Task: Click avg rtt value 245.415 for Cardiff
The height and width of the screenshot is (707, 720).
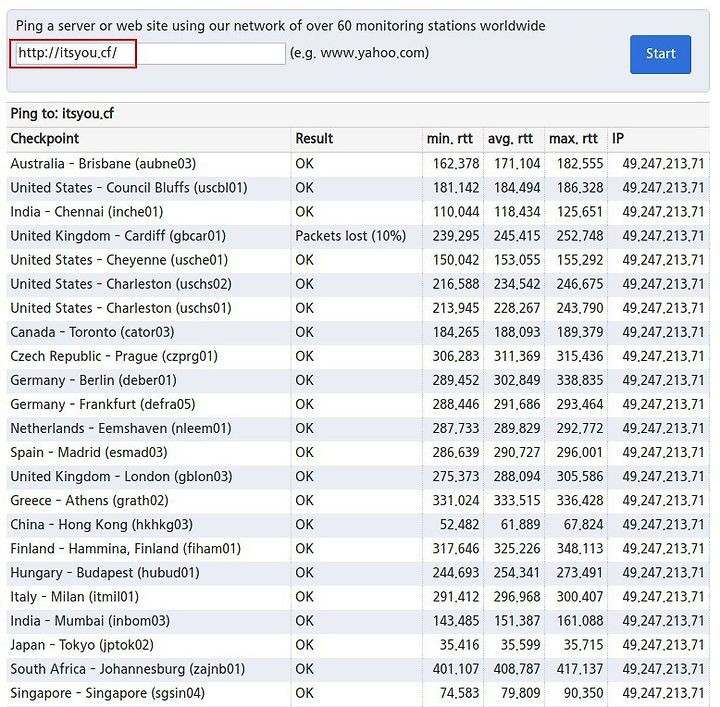Action: tap(517, 236)
